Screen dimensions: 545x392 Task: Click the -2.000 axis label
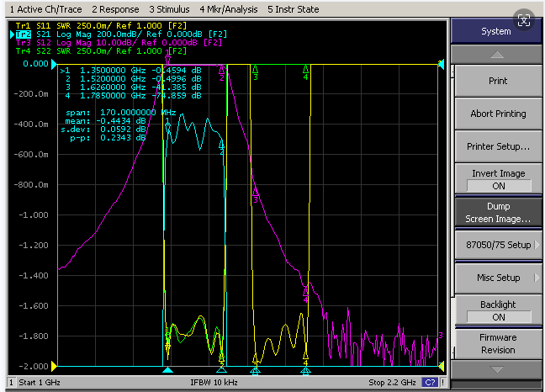pyautogui.click(x=34, y=366)
